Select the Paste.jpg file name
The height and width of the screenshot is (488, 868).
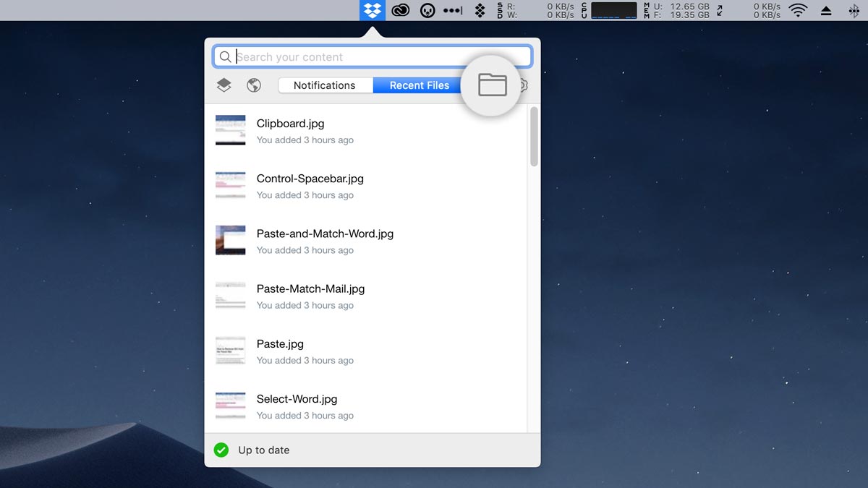coord(280,343)
